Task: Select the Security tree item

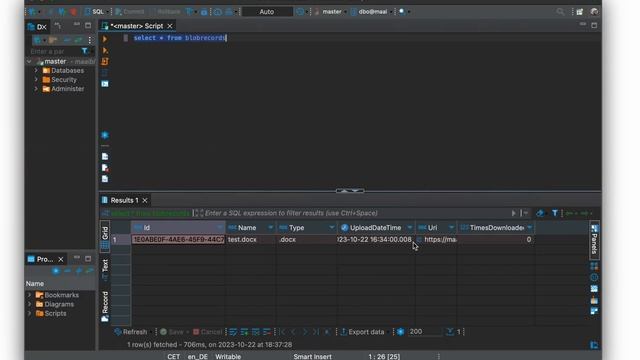Action: pyautogui.click(x=60, y=80)
